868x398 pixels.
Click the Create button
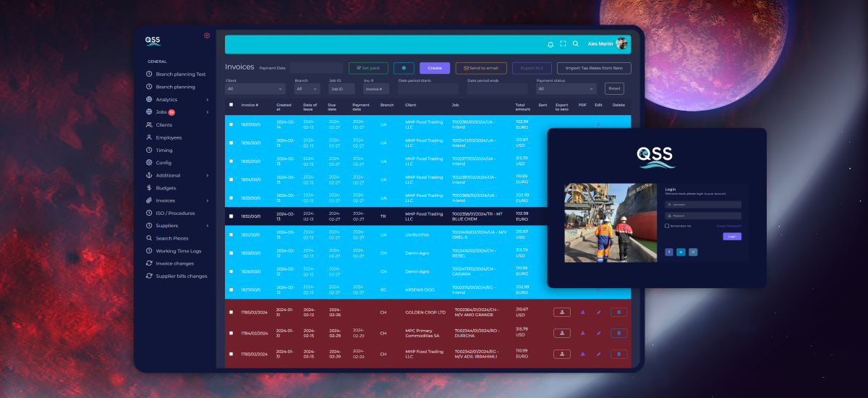[435, 68]
